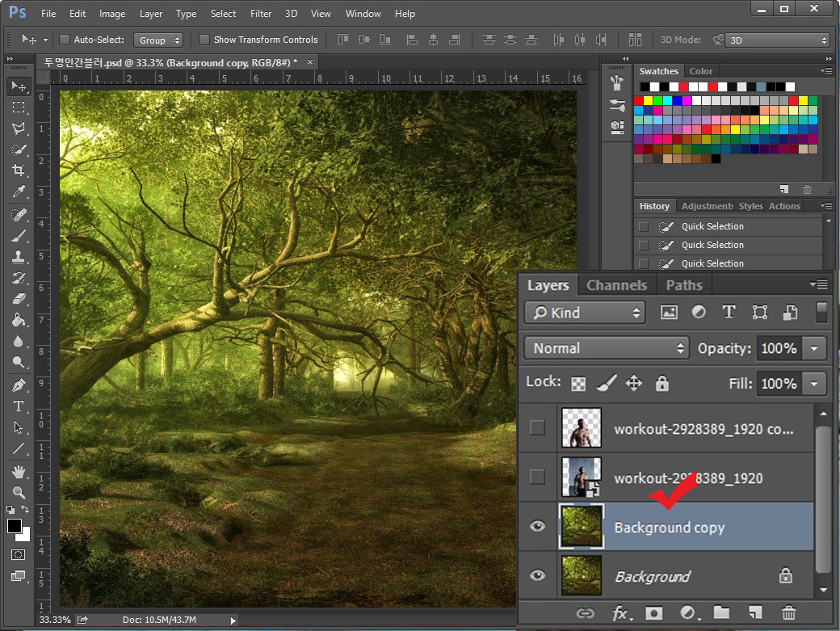The height and width of the screenshot is (631, 840).
Task: Delete layer using trash icon
Action: [788, 613]
